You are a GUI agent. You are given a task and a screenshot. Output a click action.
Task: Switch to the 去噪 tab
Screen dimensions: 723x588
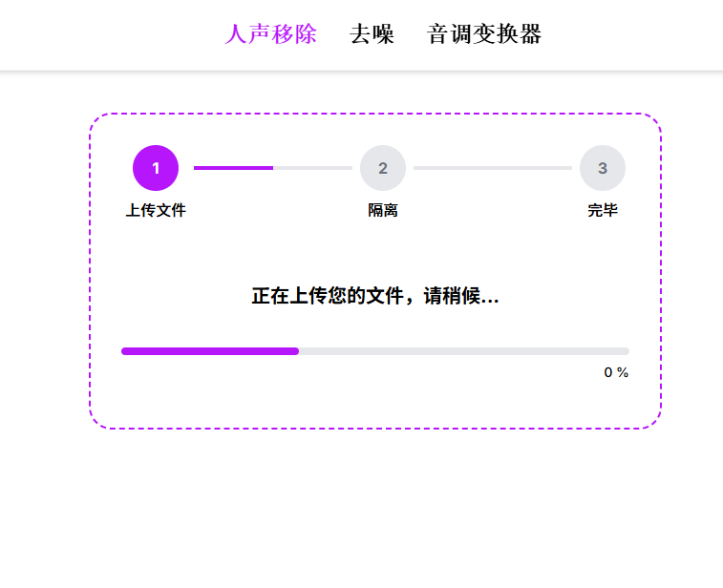tap(372, 34)
